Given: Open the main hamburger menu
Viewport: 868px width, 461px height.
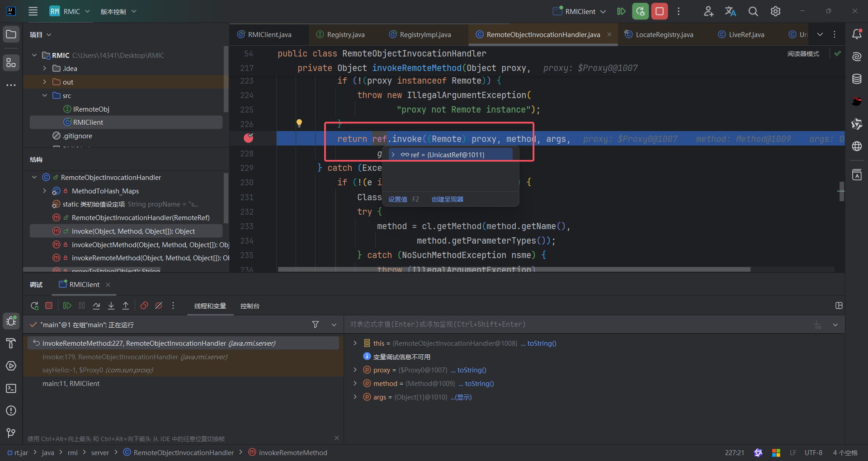Looking at the screenshot, I should pyautogui.click(x=33, y=11).
